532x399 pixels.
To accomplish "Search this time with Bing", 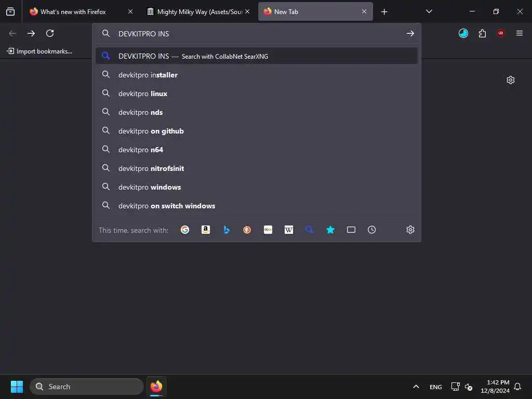I will point(227,230).
